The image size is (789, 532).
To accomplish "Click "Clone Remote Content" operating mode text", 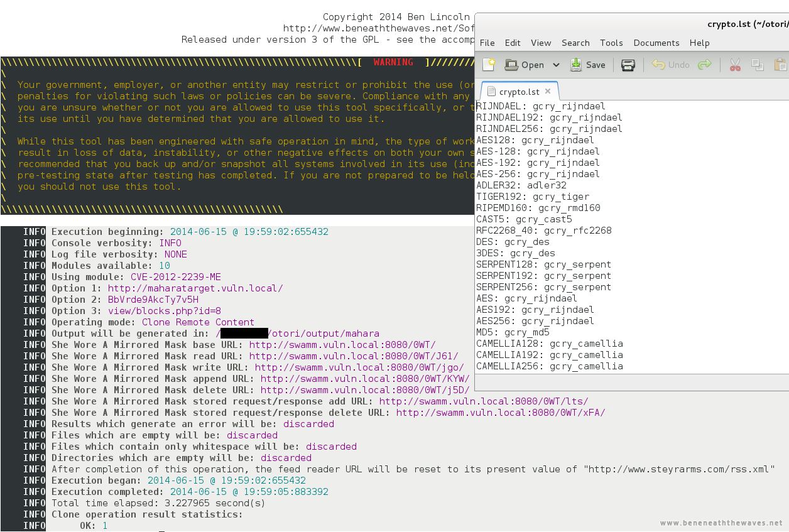I will point(198,322).
